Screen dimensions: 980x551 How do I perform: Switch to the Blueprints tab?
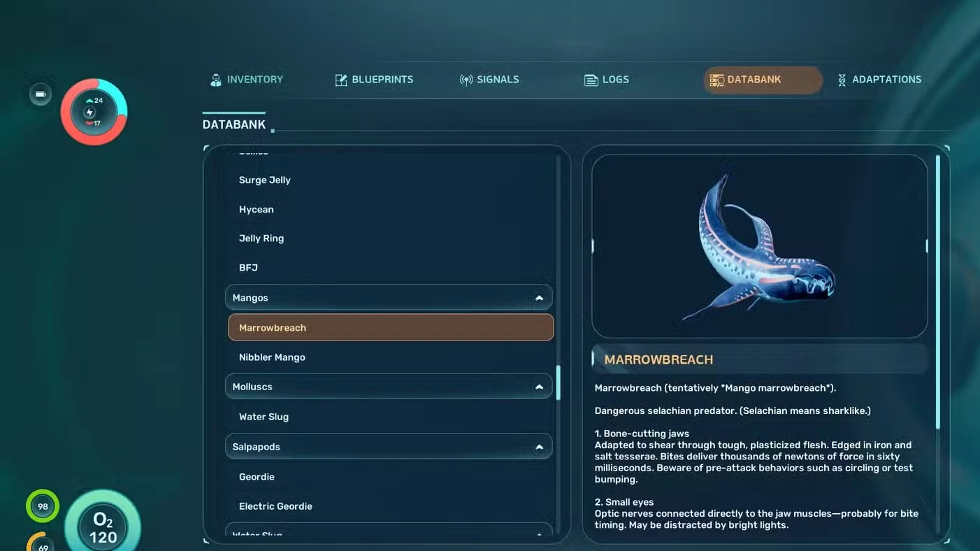374,80
